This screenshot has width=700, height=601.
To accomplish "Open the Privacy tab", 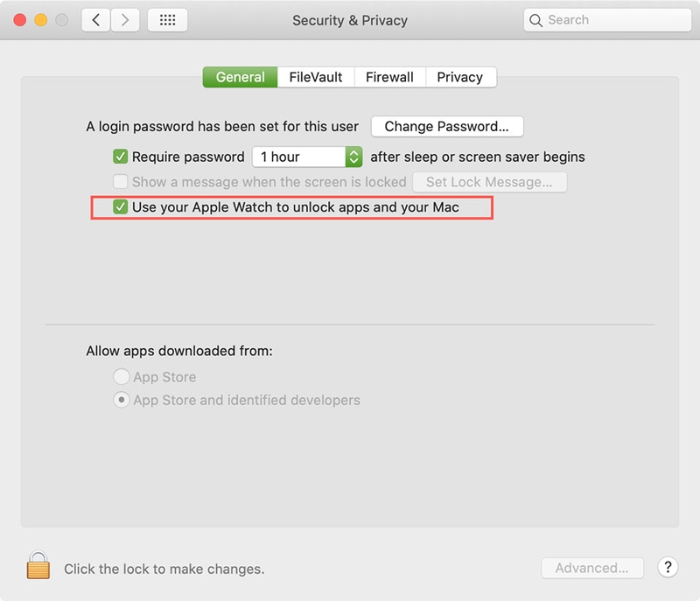I will [460, 77].
